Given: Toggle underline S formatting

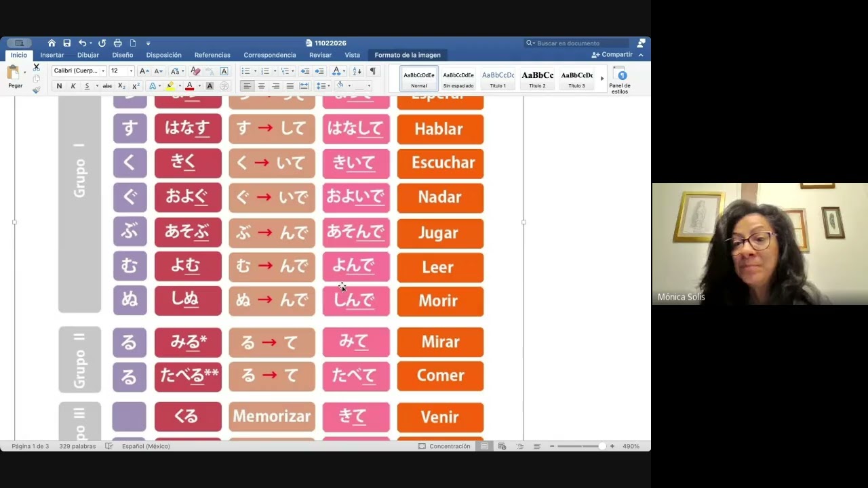Looking at the screenshot, I should point(87,86).
